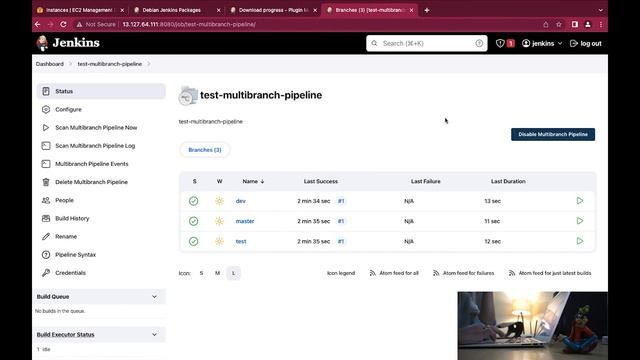Run build for master branch

coord(580,221)
